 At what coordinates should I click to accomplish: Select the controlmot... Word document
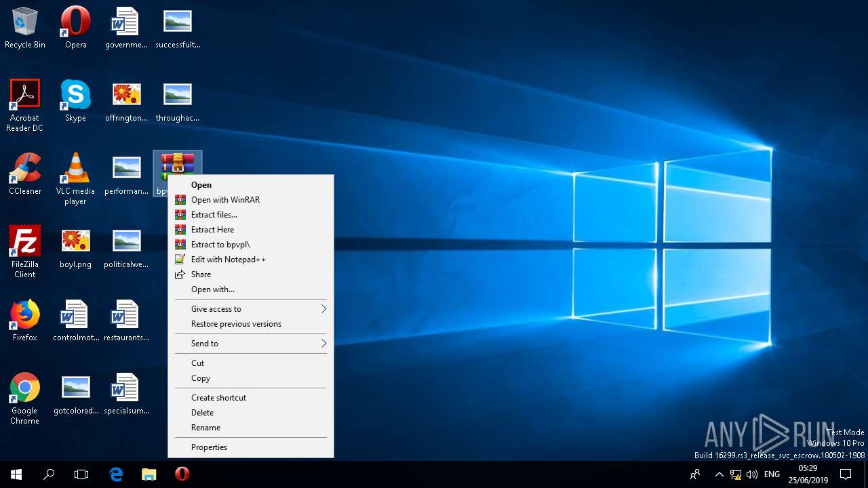(75, 321)
